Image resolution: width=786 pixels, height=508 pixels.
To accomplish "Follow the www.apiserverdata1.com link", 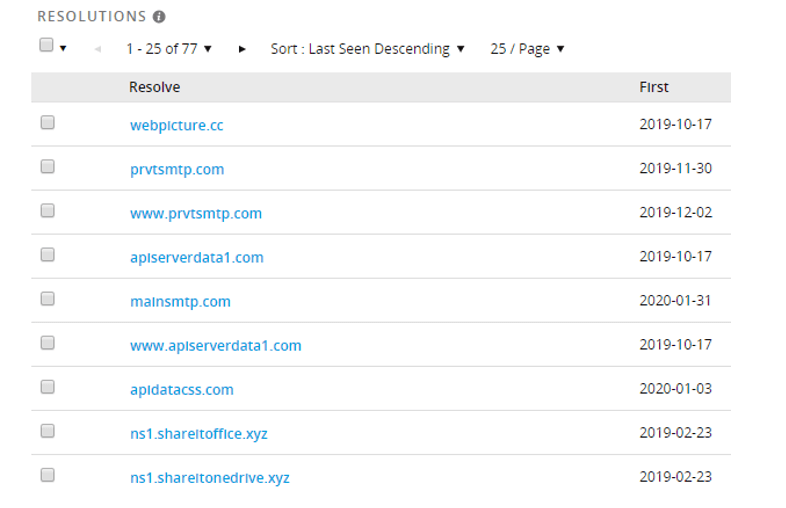I will tap(215, 345).
